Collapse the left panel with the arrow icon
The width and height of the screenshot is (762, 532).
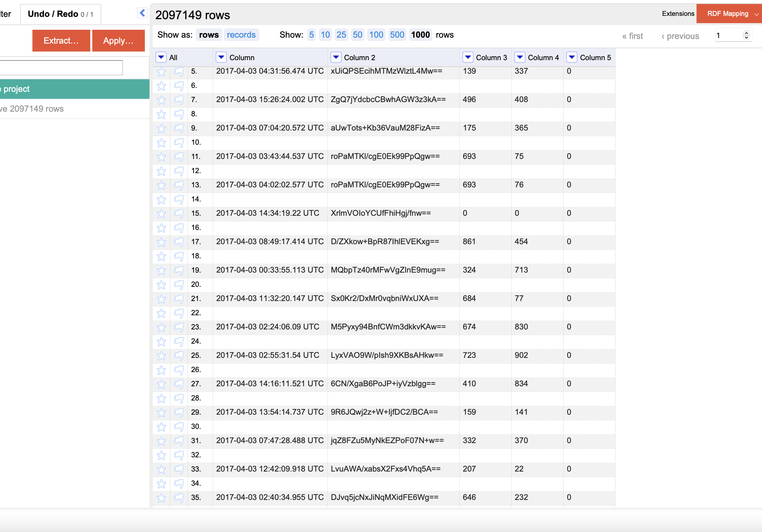coord(142,13)
